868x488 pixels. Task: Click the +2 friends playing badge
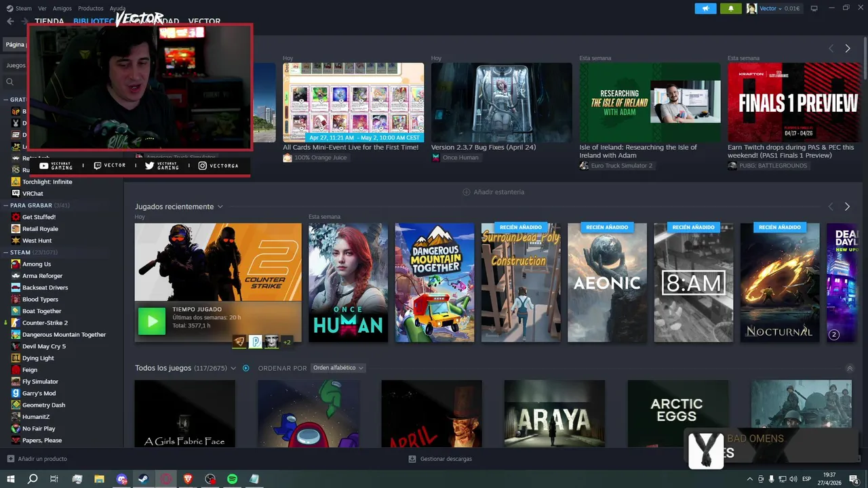pos(287,342)
